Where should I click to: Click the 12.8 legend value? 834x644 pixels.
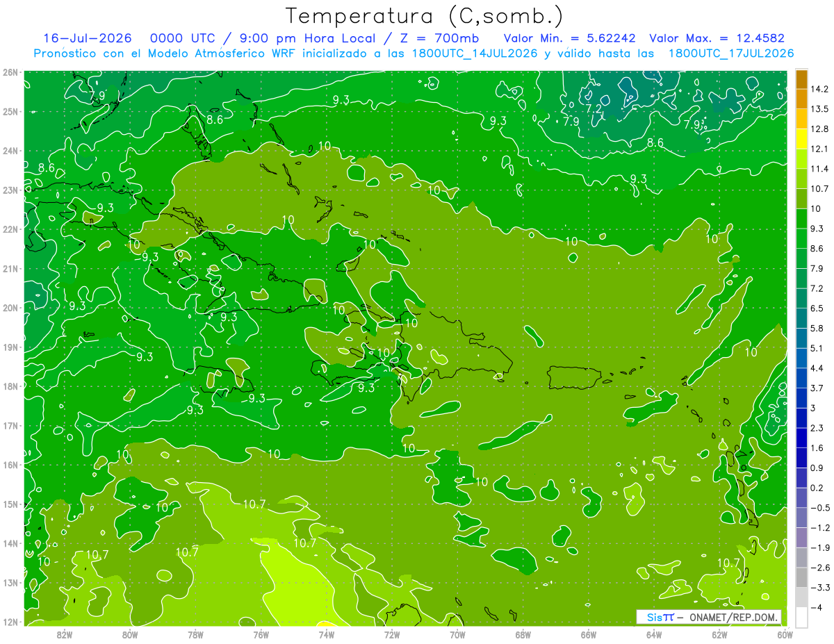coord(819,129)
